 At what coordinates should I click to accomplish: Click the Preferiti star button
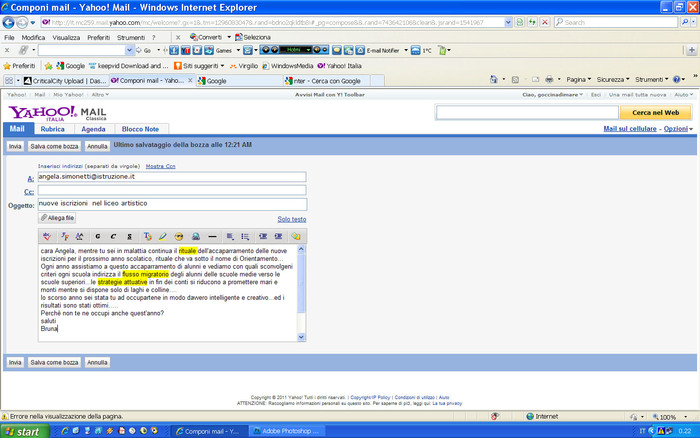19,66
